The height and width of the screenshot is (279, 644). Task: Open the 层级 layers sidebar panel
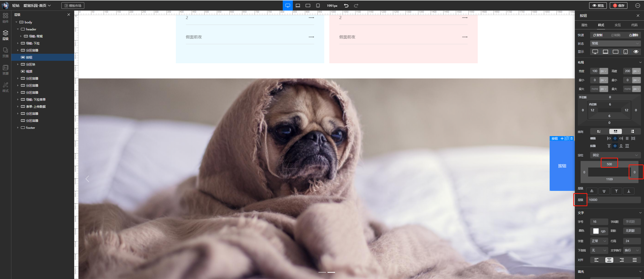pos(6,35)
